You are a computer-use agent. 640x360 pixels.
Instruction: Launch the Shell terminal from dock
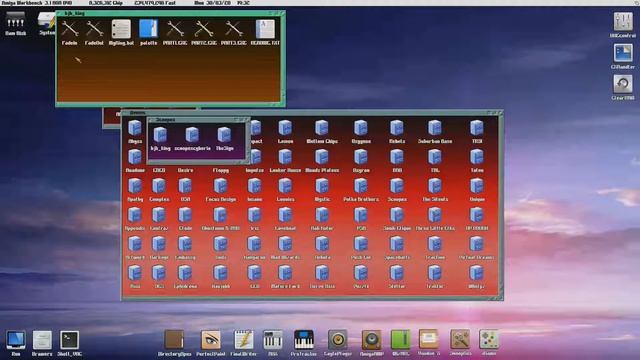69,340
